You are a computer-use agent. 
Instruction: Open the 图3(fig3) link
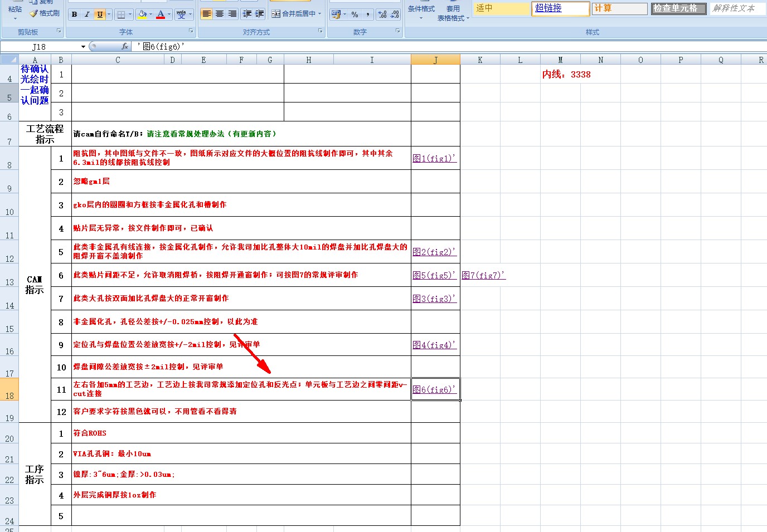(x=434, y=299)
